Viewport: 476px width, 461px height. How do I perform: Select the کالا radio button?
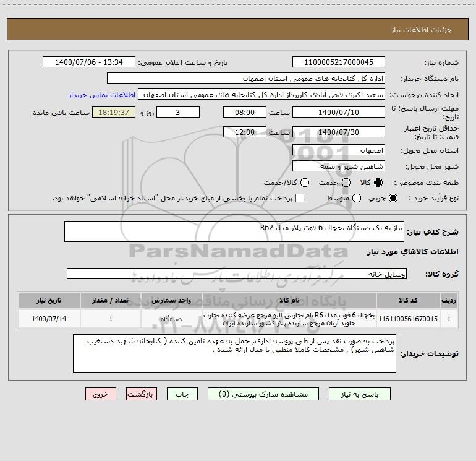click(x=378, y=183)
